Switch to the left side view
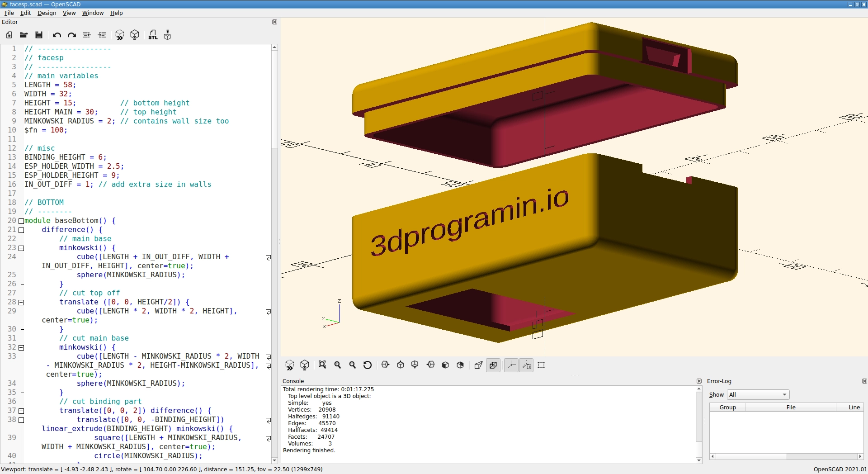Viewport: 868px width, 474px height. tap(430, 365)
